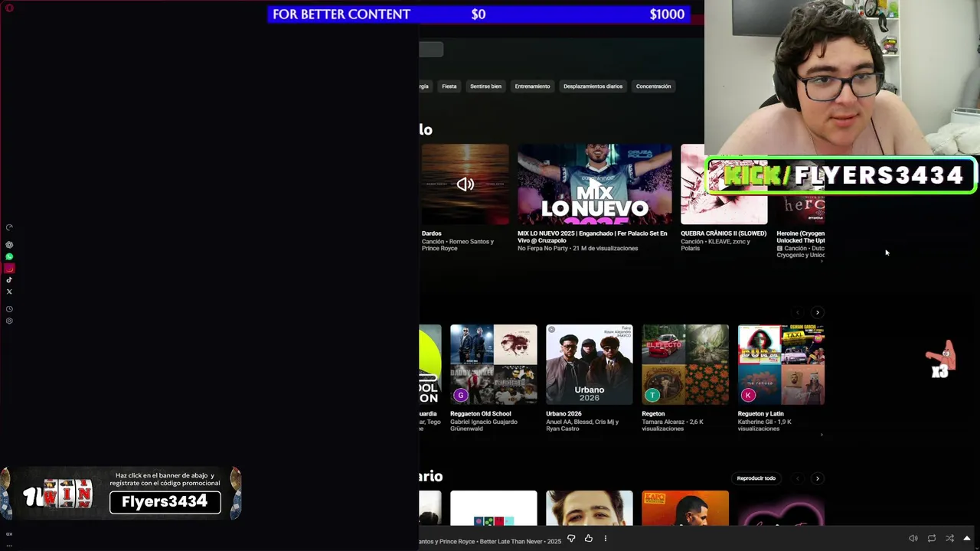Open the Reggaeton Old School collage thumbnail
Screen dimensions: 980x551
tap(494, 364)
